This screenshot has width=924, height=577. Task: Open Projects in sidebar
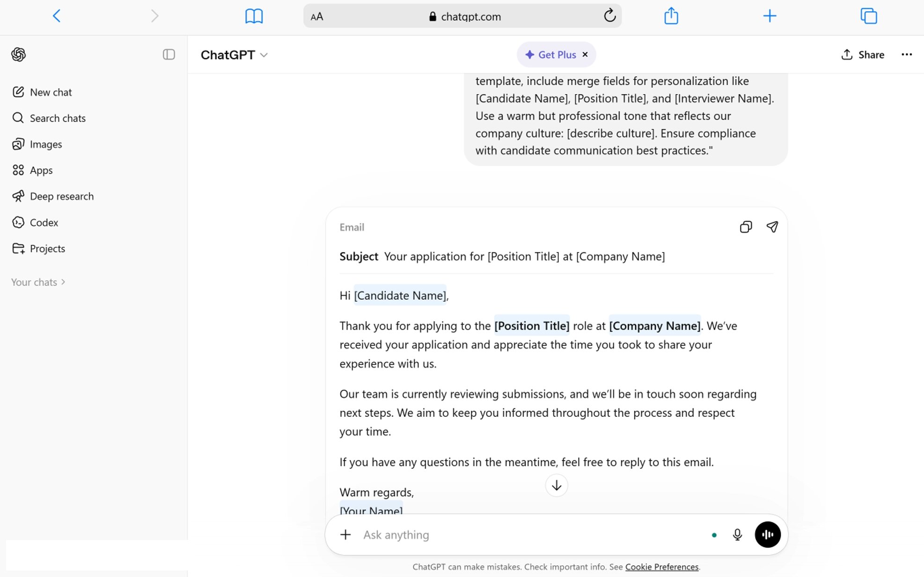click(x=38, y=249)
